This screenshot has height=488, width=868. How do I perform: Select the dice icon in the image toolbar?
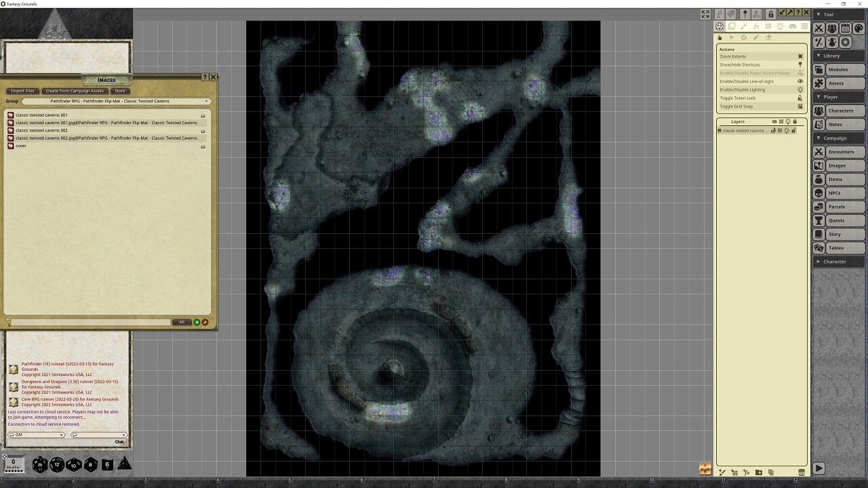[719, 26]
